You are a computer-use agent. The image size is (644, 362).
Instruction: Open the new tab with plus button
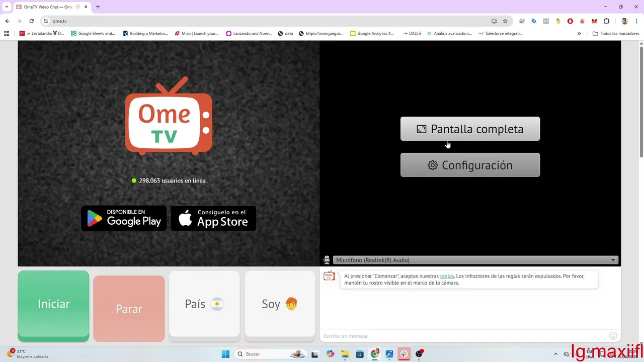tap(98, 7)
